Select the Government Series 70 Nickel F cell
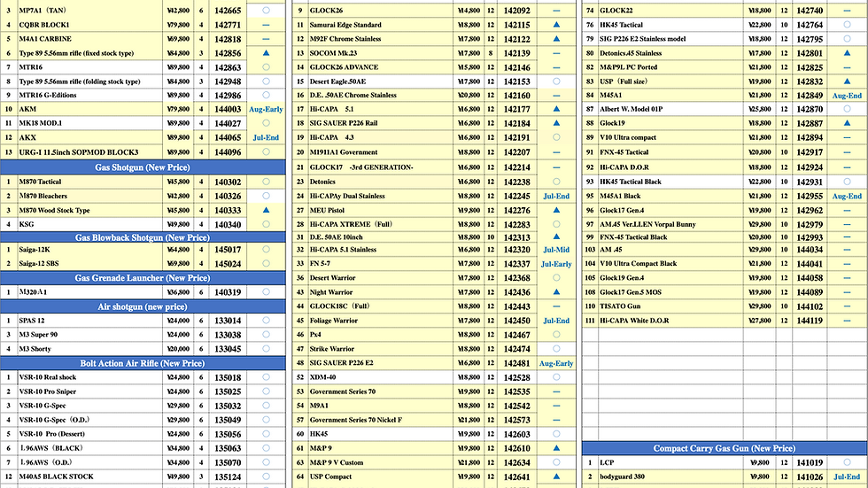Image resolution: width=868 pixels, height=488 pixels. pyautogui.click(x=380, y=420)
